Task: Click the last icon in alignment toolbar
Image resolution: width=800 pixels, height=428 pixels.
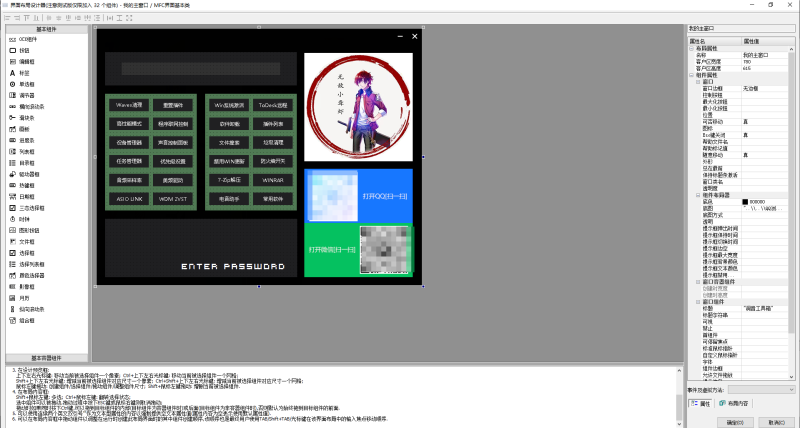Action: point(129,18)
